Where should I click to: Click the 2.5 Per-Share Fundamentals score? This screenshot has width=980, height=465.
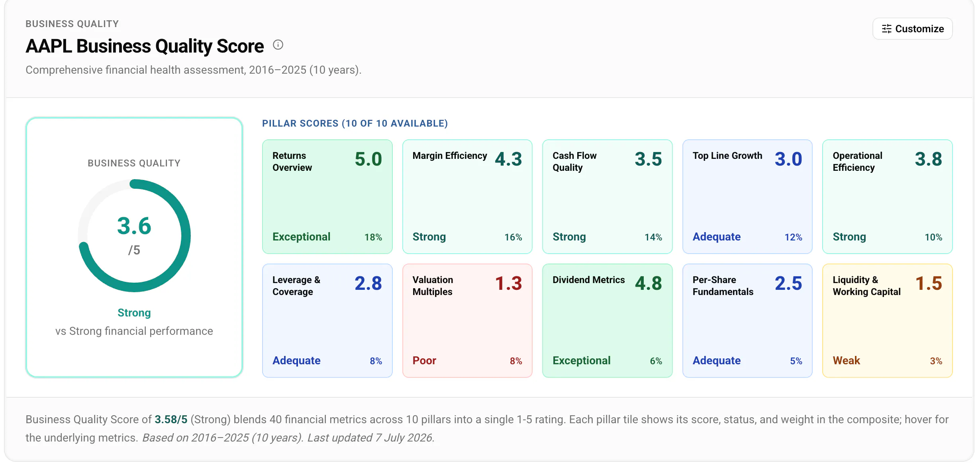tap(788, 283)
